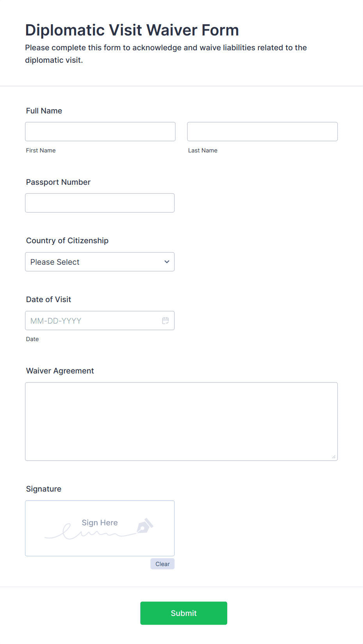Click the textarea resize handle corner
363x644 pixels.
point(334,456)
